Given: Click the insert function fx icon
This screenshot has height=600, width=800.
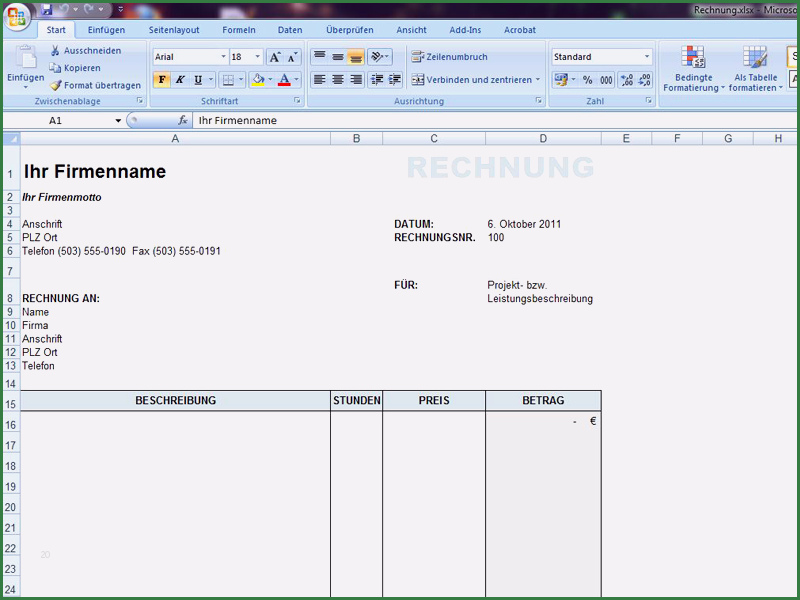Looking at the screenshot, I should 183,120.
